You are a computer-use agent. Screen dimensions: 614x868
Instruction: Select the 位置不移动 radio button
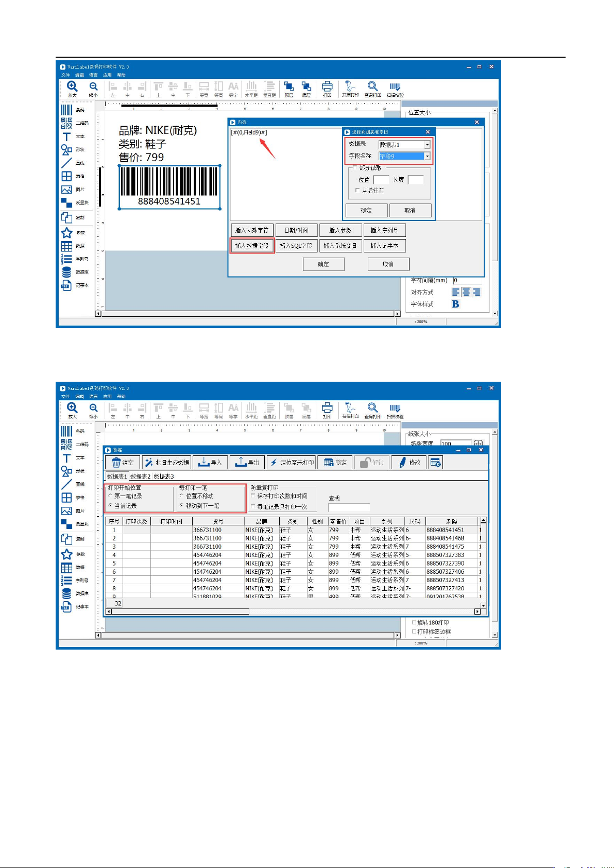pyautogui.click(x=182, y=496)
